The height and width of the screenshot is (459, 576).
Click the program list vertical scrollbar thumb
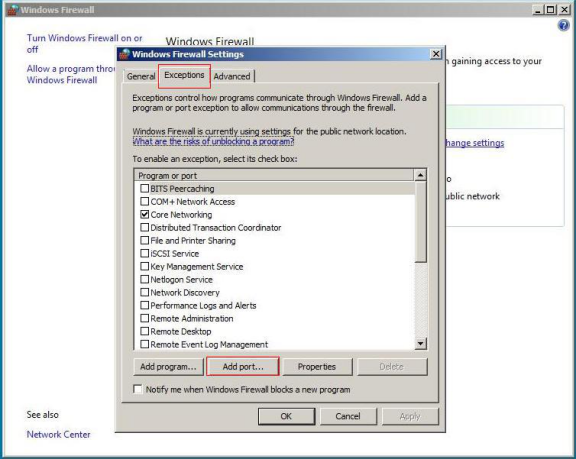point(420,222)
